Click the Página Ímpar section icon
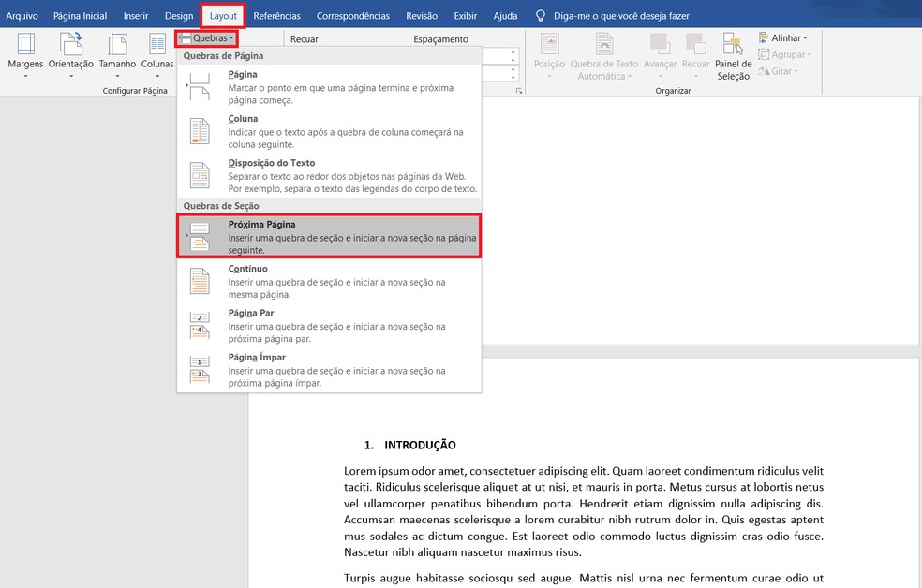The image size is (922, 588). [200, 370]
